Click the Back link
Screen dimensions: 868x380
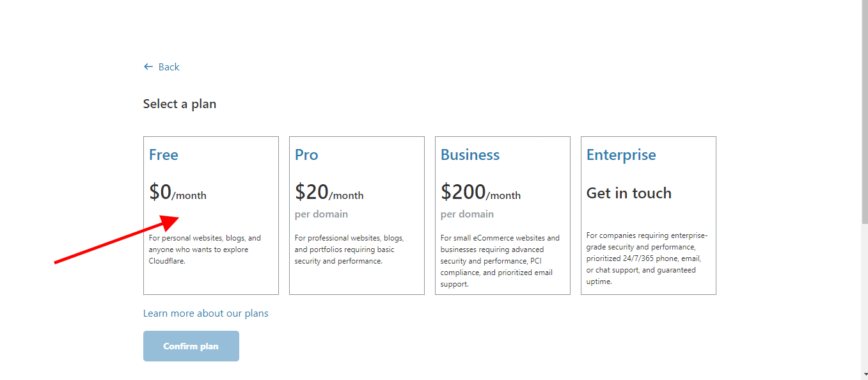click(x=168, y=67)
